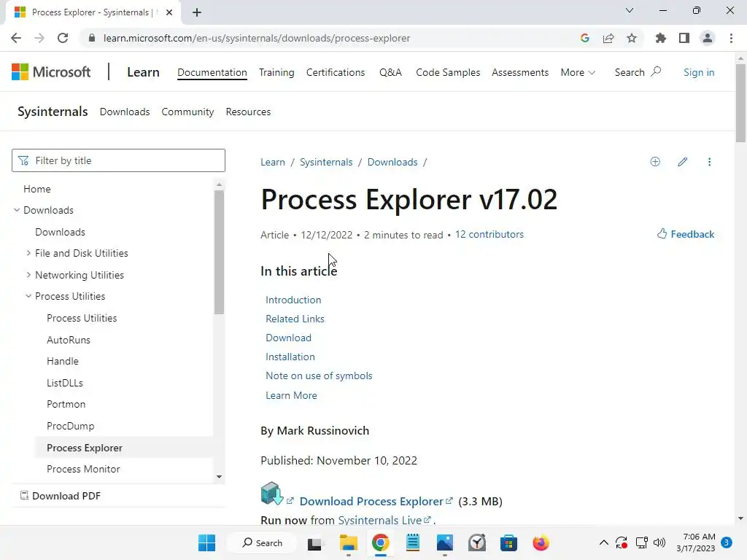Viewport: 747px width, 560px height.
Task: Click the Feedback button
Action: click(x=686, y=234)
